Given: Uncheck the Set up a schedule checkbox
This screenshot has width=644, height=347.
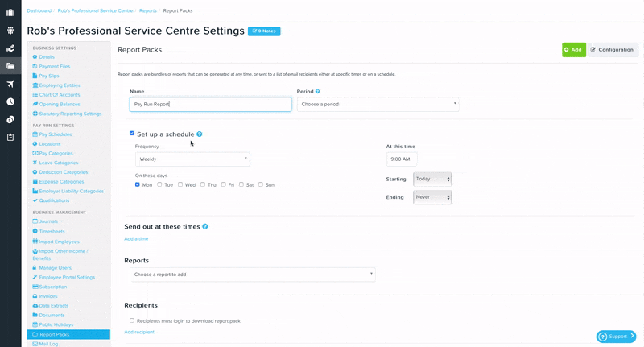Looking at the screenshot, I should tap(132, 134).
